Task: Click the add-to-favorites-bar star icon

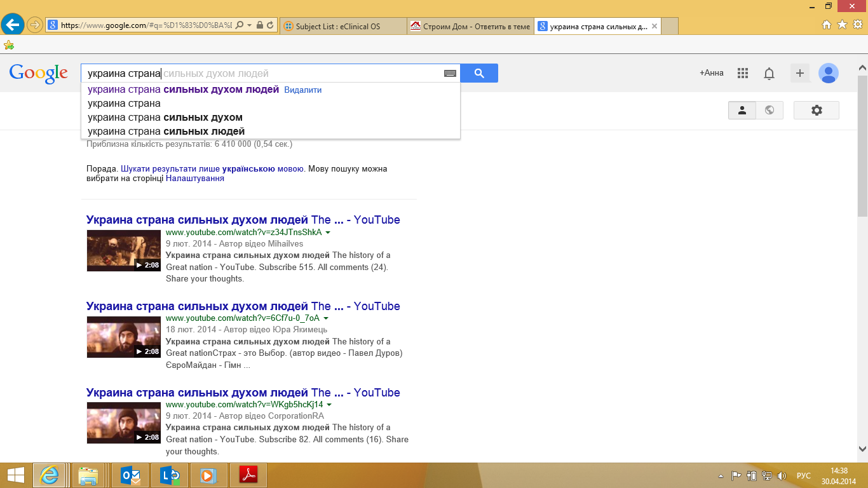Action: click(9, 44)
